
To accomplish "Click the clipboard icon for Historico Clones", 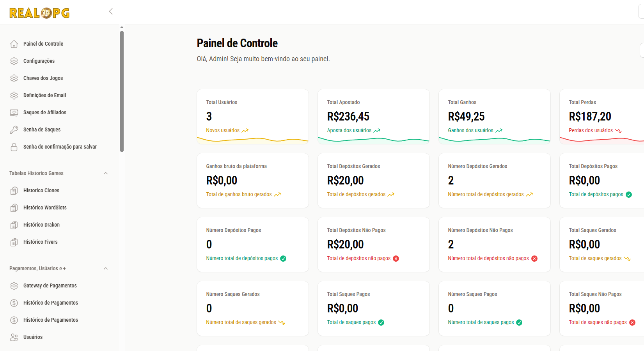I will click(14, 191).
